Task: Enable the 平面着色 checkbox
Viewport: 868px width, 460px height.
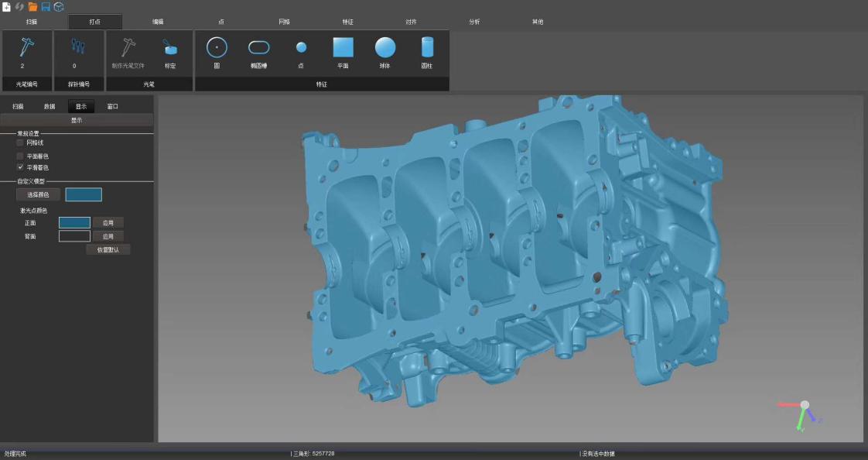Action: click(20, 156)
